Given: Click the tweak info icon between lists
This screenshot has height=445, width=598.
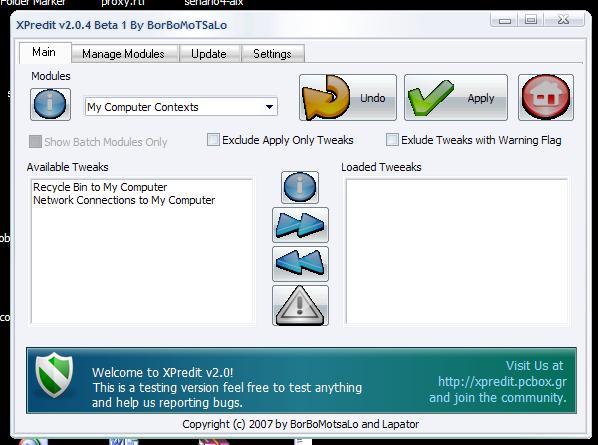Looking at the screenshot, I should pos(300,187).
